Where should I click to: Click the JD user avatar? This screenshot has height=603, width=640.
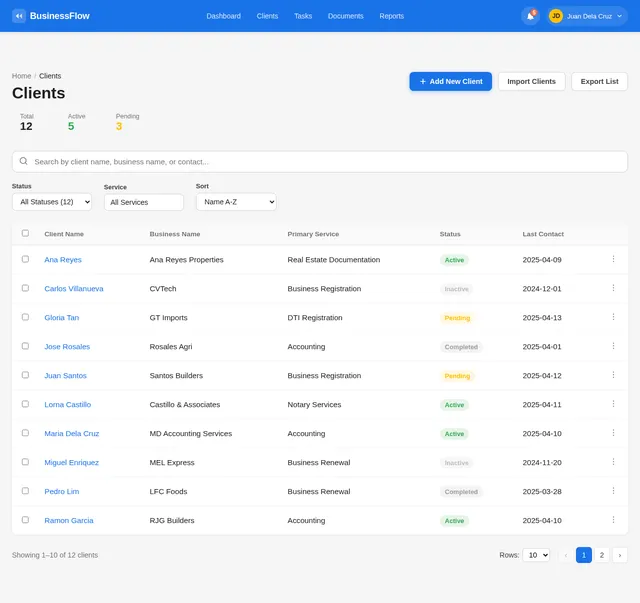556,16
